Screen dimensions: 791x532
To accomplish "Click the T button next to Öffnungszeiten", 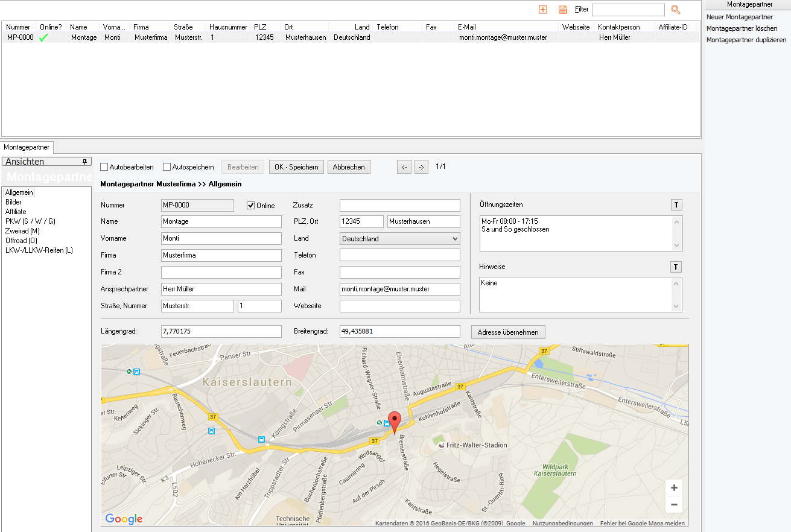I will point(676,205).
